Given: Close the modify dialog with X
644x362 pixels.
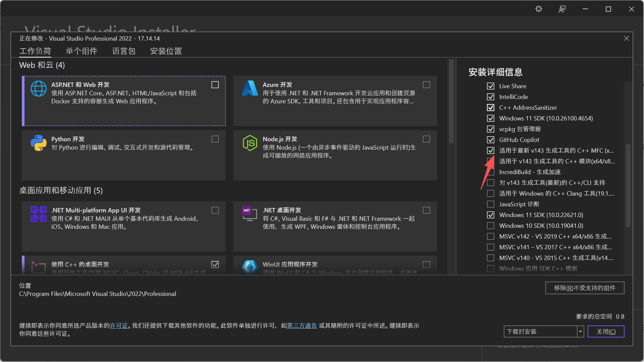Looking at the screenshot, I should (626, 38).
